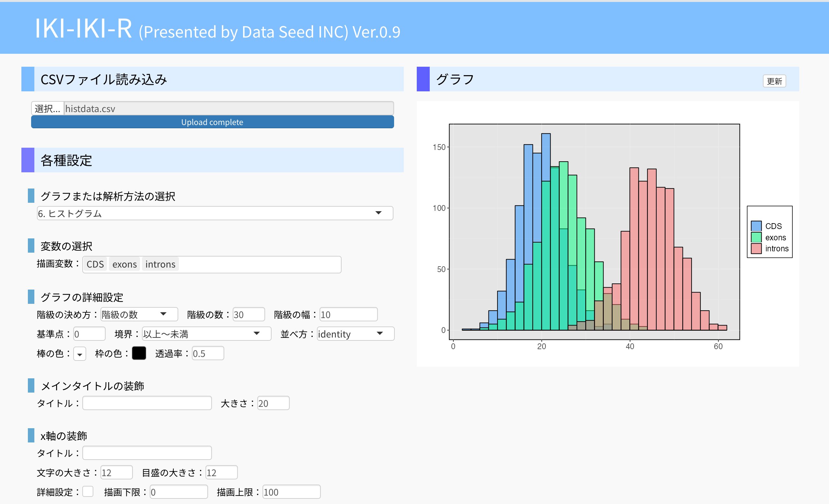Click the 階級の数 input field
This screenshot has height=504, width=829.
(x=249, y=315)
